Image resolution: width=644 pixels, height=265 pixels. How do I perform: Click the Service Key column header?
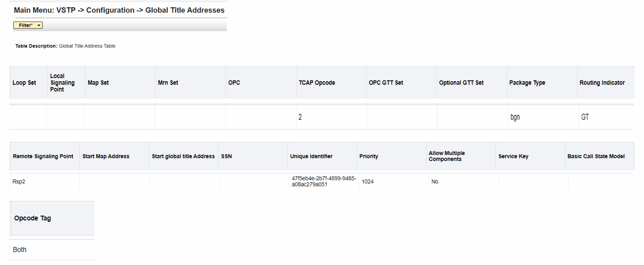click(x=513, y=156)
